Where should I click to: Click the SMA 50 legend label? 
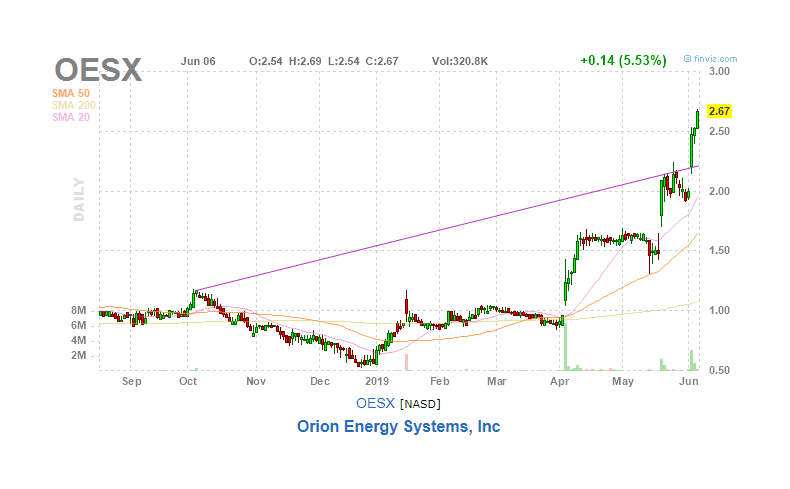coord(71,93)
